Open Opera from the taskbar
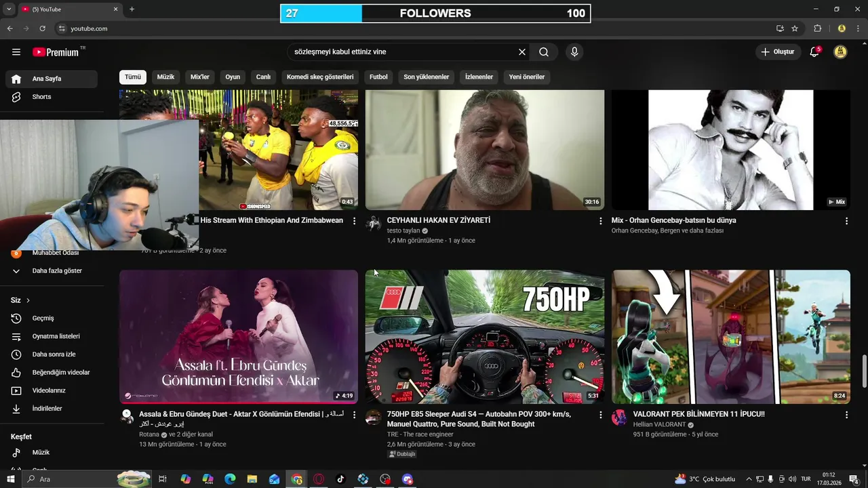Image resolution: width=868 pixels, height=488 pixels. click(x=319, y=479)
